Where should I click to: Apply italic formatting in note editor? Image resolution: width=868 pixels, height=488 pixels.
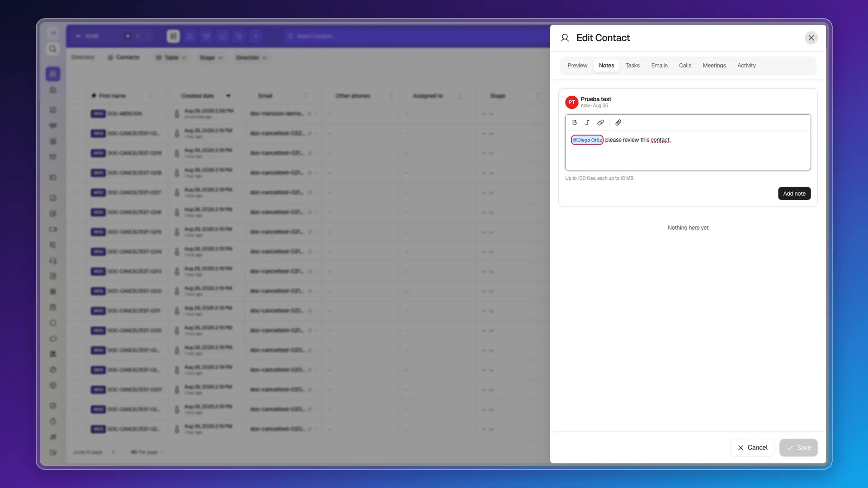click(587, 122)
